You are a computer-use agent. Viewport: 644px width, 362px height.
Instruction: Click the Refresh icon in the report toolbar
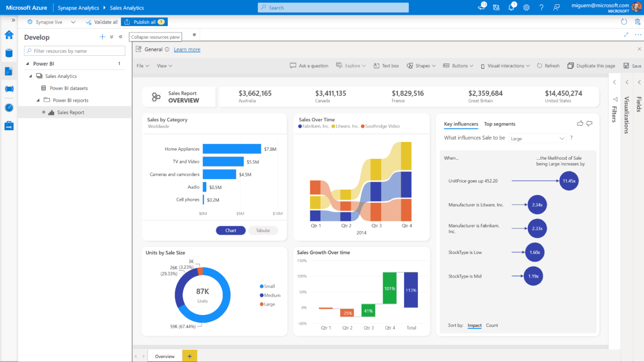[541, 65]
